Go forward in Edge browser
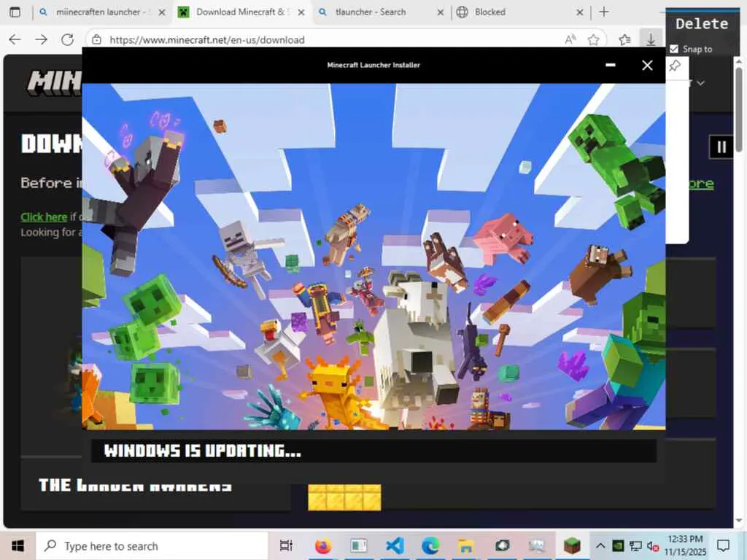Viewport: 747px width, 560px height. 41,39
